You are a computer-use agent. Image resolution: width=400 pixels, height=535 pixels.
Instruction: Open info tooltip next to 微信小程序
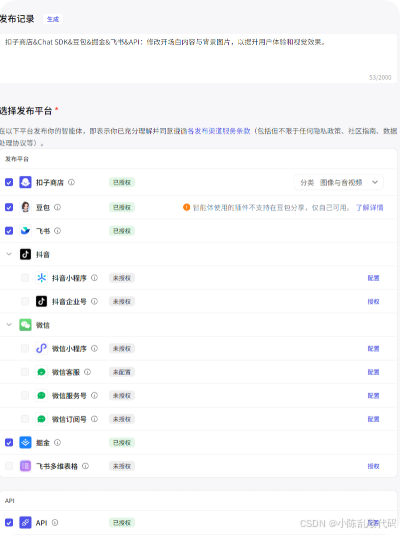click(95, 348)
